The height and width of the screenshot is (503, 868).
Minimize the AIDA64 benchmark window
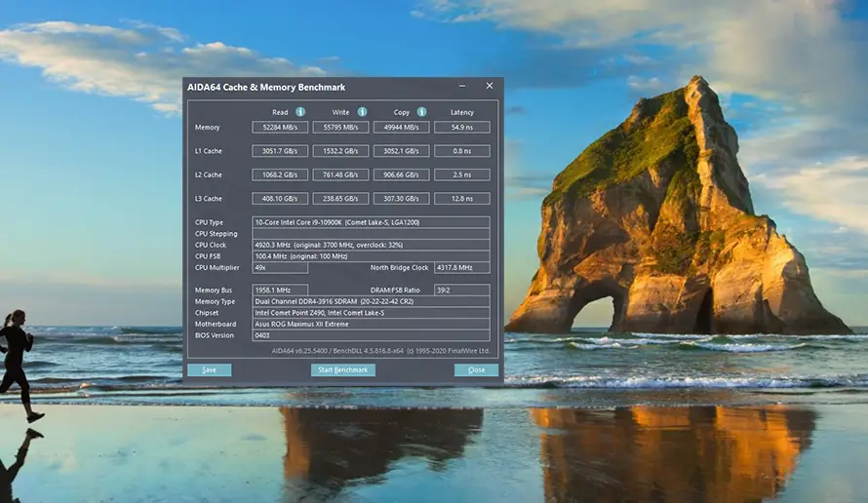(x=462, y=86)
